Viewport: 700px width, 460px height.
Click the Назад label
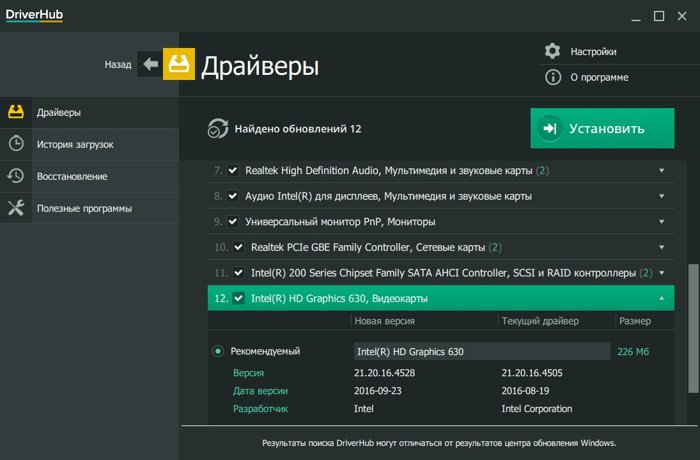[x=118, y=64]
